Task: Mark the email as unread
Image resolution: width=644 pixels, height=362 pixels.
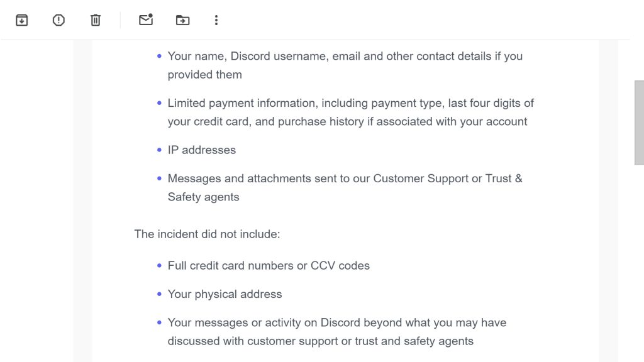Action: pos(146,20)
